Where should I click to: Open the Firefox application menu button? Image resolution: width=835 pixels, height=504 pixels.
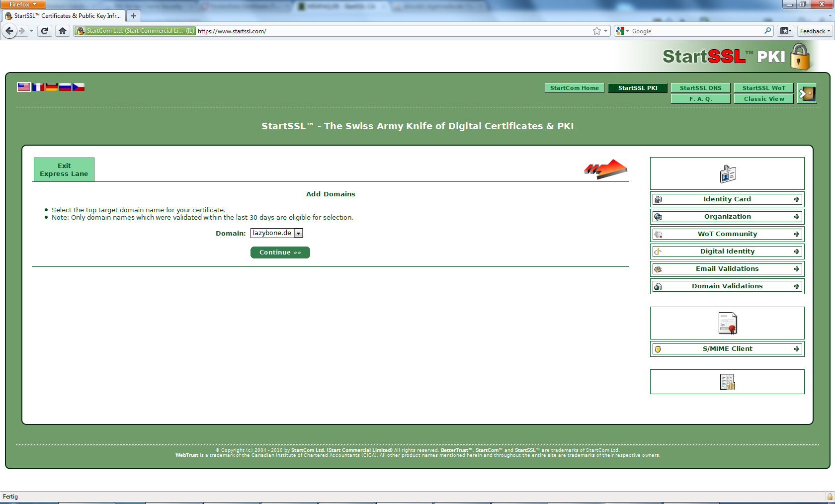tap(23, 4)
